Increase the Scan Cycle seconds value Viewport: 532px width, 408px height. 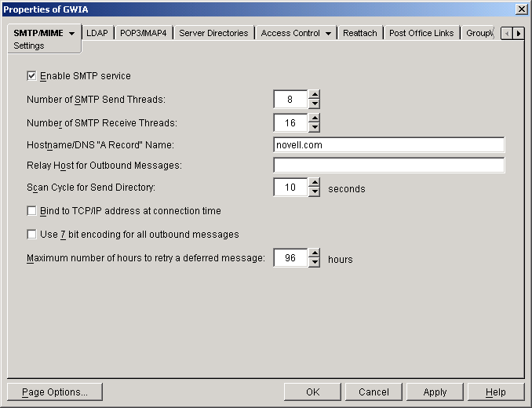point(315,183)
